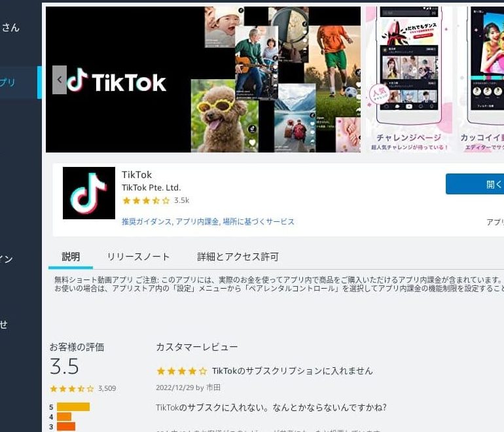Click the review title TikTokのサブスクリプションに入れません
Viewport: 504px width, 432px height.
[x=292, y=371]
